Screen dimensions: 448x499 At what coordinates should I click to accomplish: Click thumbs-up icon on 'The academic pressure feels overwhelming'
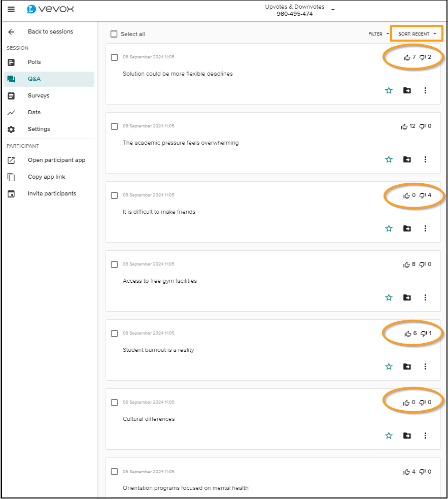click(404, 127)
